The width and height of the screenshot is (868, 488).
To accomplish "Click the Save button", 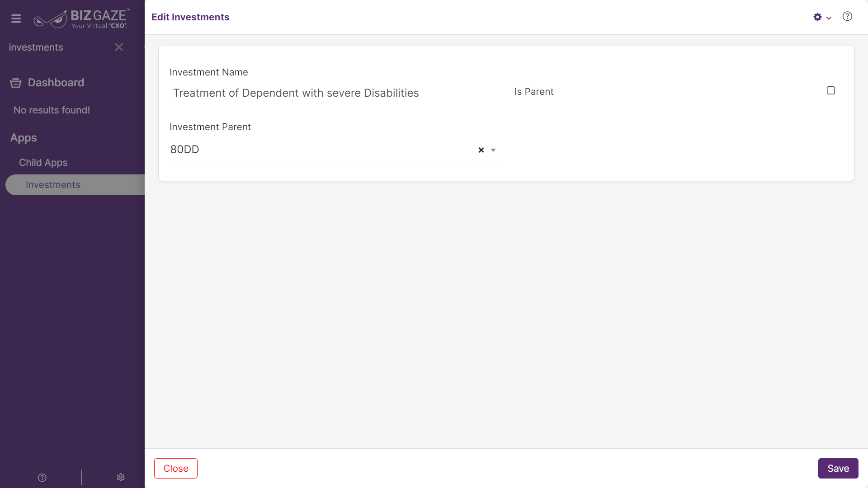I will (x=838, y=468).
